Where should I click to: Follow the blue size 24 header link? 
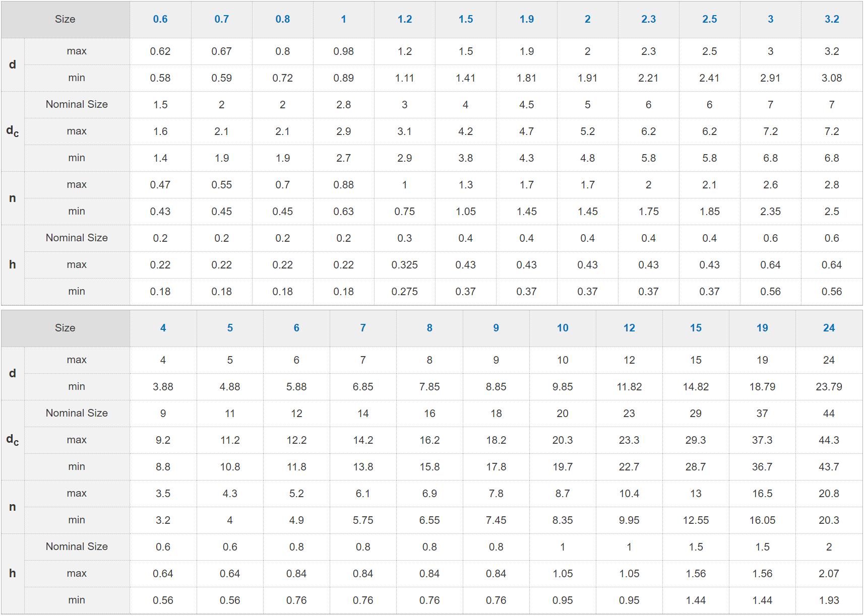[x=829, y=328]
